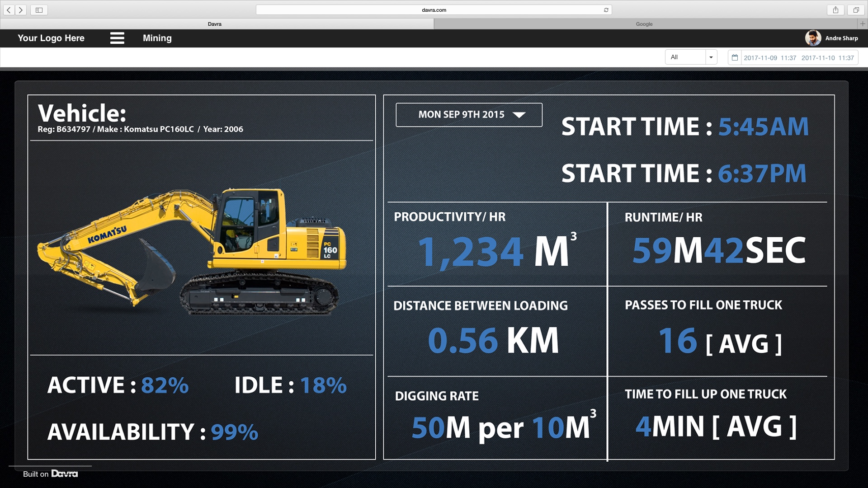
Task: Go forward with the browser forward arrow
Action: [x=21, y=10]
